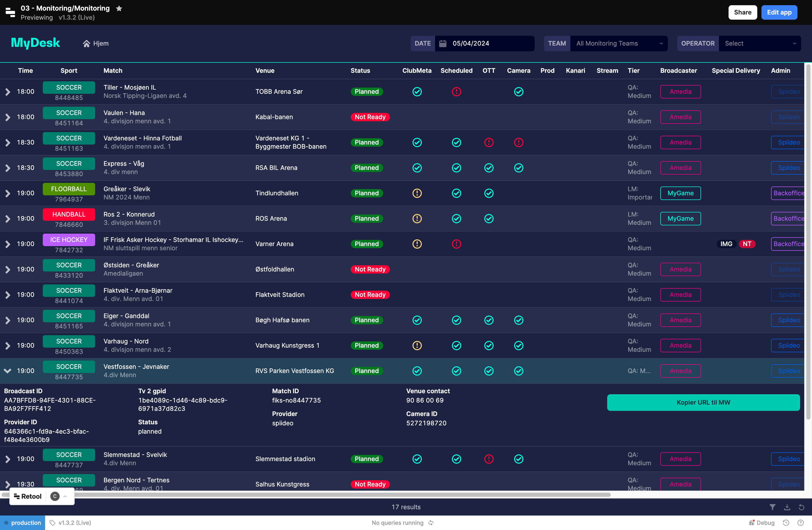812x530 pixels.
Task: Expand the Express - Våg row
Action: 8,168
